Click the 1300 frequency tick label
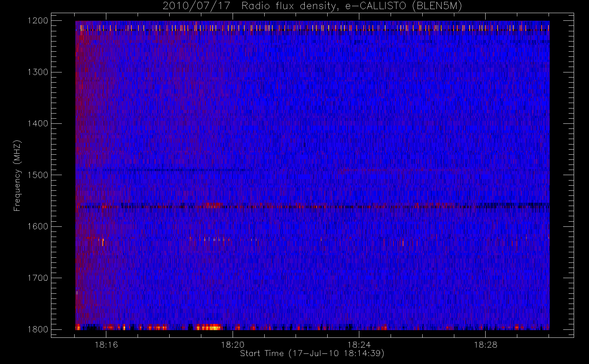589x364 pixels. coord(38,72)
